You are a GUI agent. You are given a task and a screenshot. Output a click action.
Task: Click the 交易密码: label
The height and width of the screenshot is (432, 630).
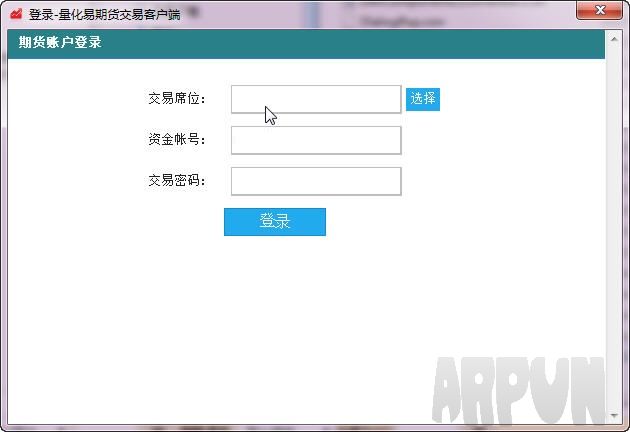177,180
